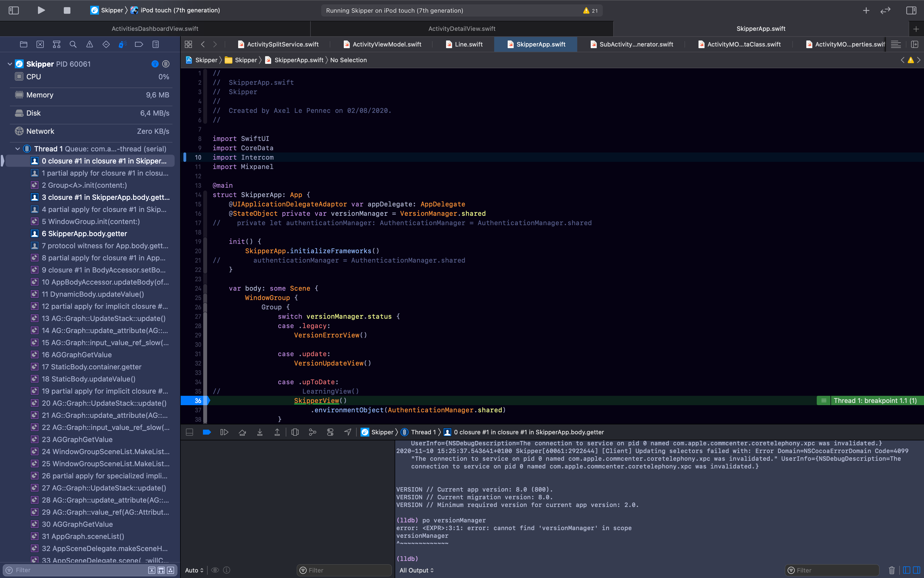Add new window tab with plus

pos(916,29)
